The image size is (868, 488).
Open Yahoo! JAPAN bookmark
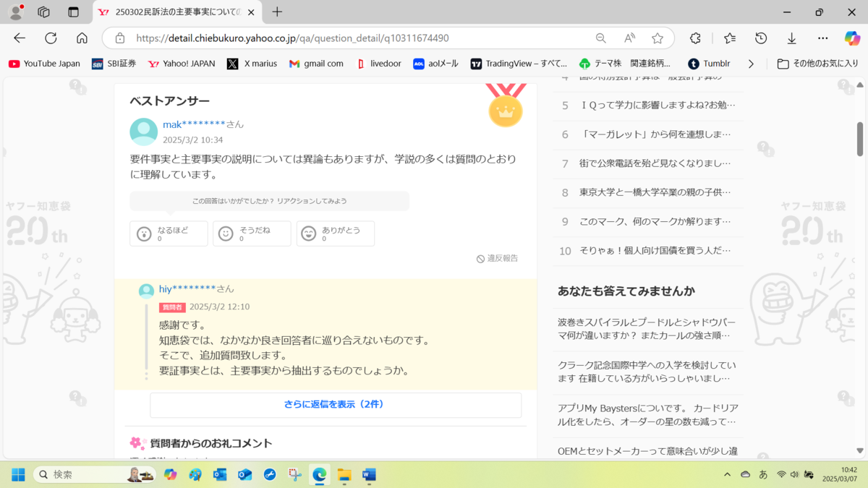click(x=182, y=64)
